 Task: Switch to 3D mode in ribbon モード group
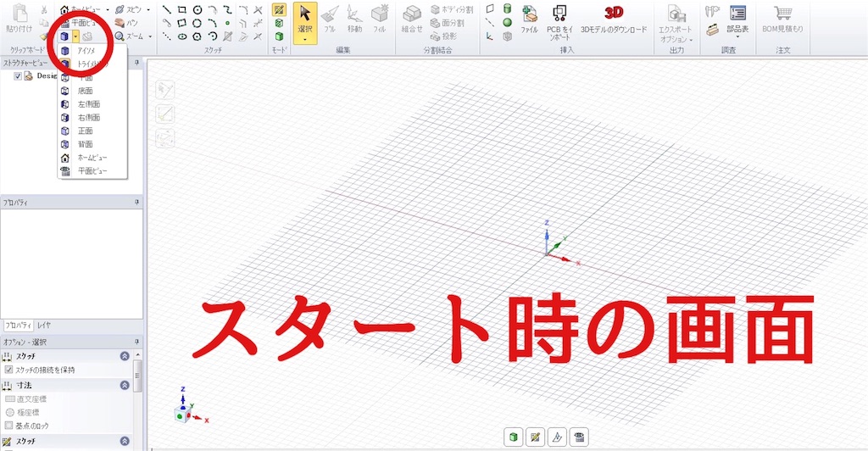click(x=279, y=36)
